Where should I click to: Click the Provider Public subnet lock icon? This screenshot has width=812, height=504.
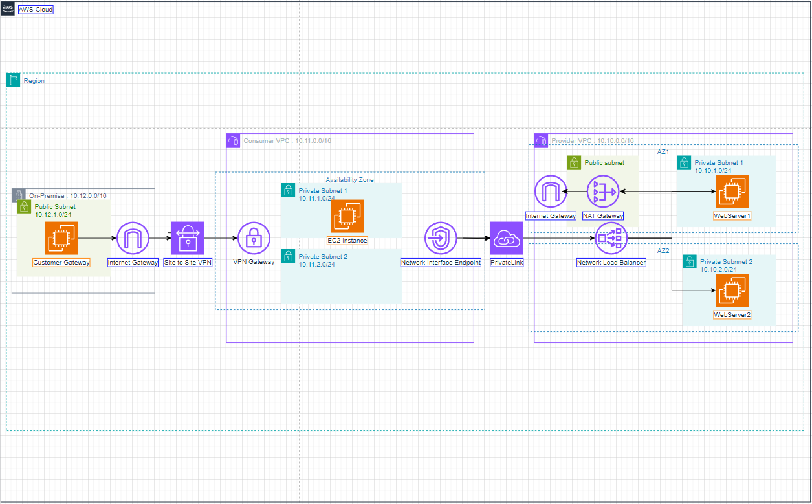[x=574, y=162]
